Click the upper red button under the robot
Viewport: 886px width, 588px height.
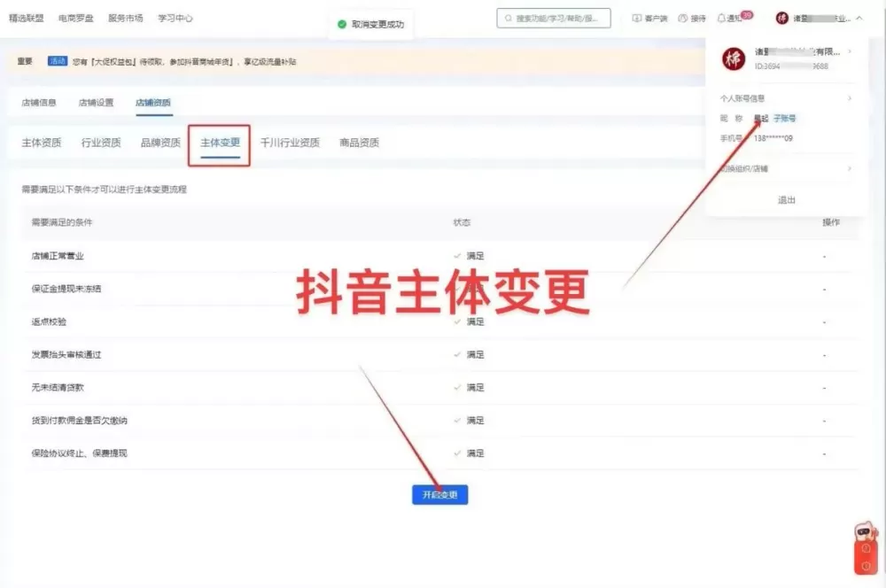pyautogui.click(x=866, y=548)
